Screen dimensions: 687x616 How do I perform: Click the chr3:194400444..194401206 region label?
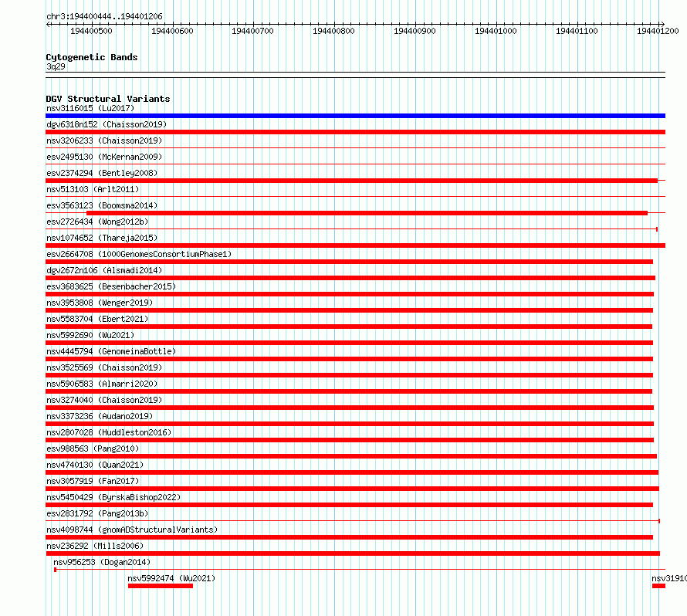tap(104, 16)
